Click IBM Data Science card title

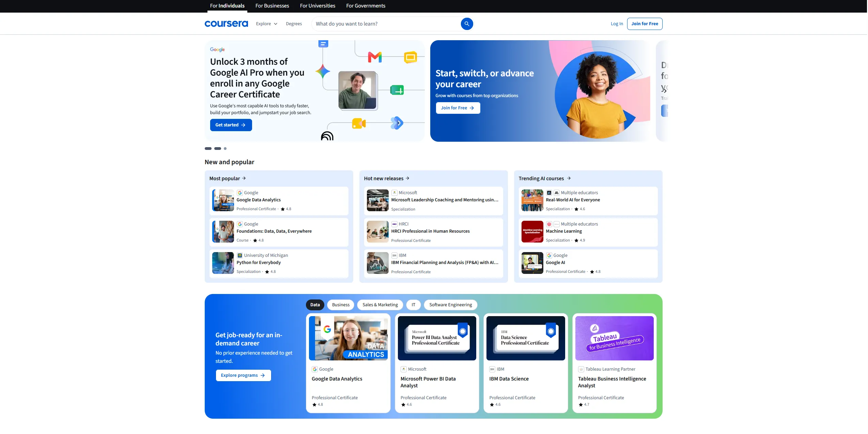509,379
